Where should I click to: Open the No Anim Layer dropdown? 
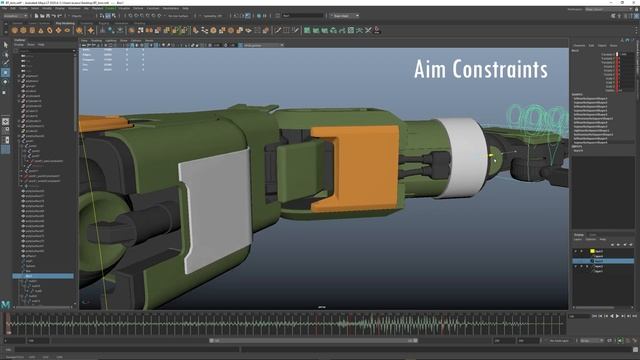tap(559, 340)
